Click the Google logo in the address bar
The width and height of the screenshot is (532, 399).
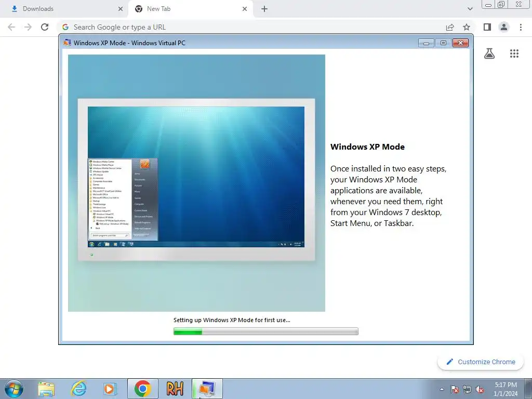pyautogui.click(x=65, y=27)
